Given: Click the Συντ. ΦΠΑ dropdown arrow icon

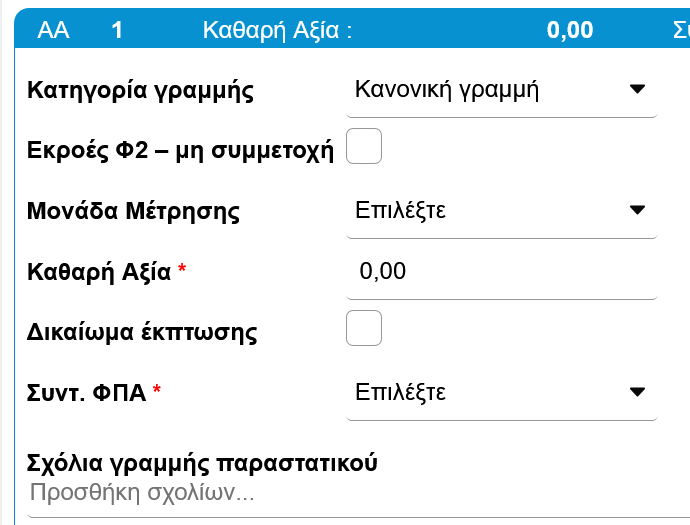Looking at the screenshot, I should pos(637,392).
